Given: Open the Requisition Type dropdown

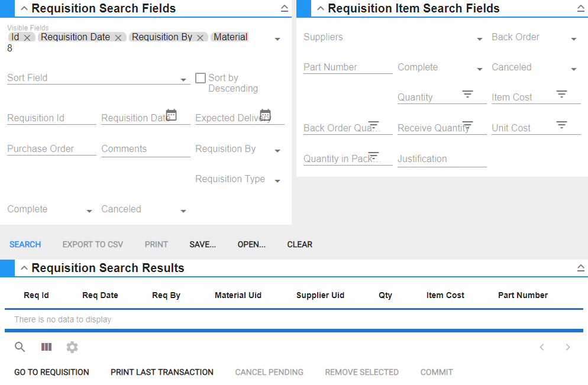Looking at the screenshot, I should 277,181.
